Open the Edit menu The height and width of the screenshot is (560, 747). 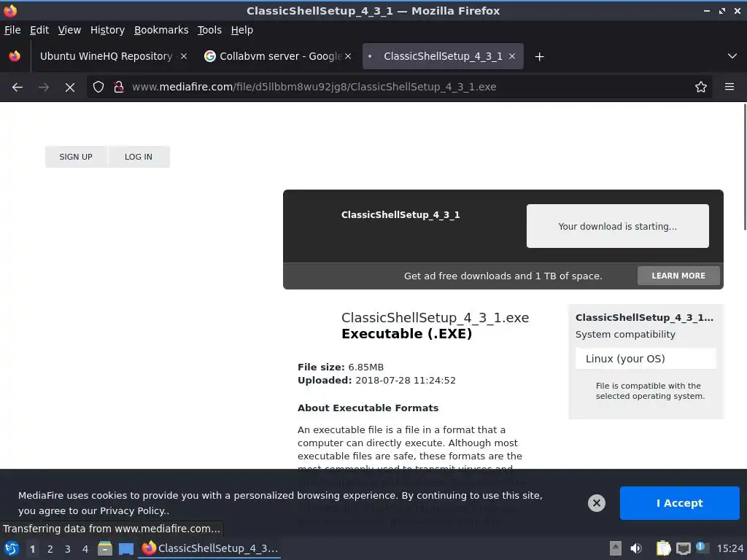[x=39, y=30]
